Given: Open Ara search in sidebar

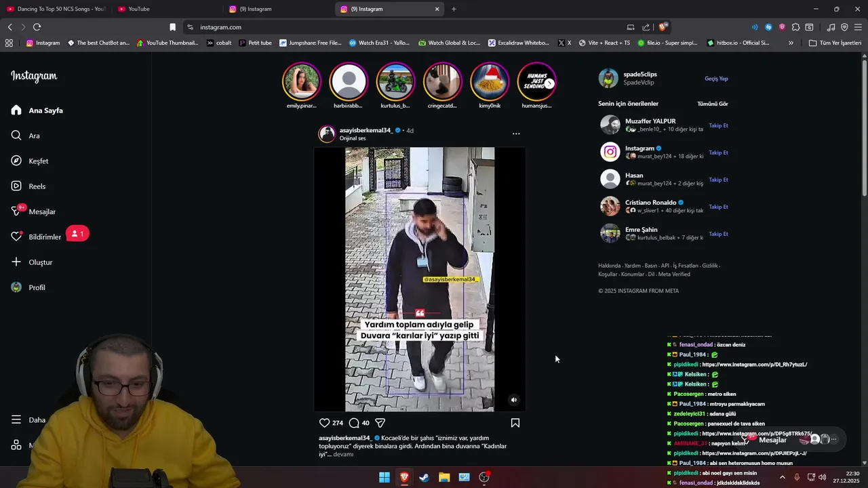Looking at the screenshot, I should [x=26, y=136].
